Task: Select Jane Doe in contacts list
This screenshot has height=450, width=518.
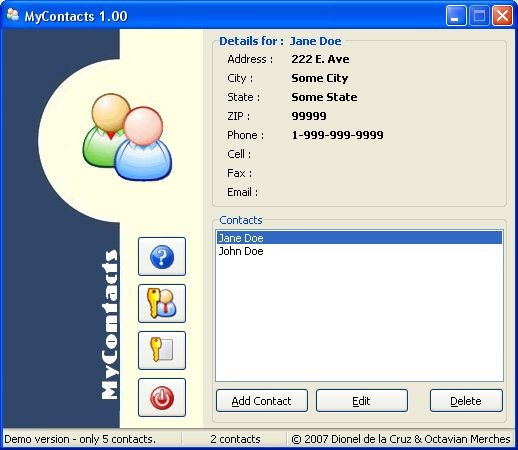Action: click(x=359, y=238)
